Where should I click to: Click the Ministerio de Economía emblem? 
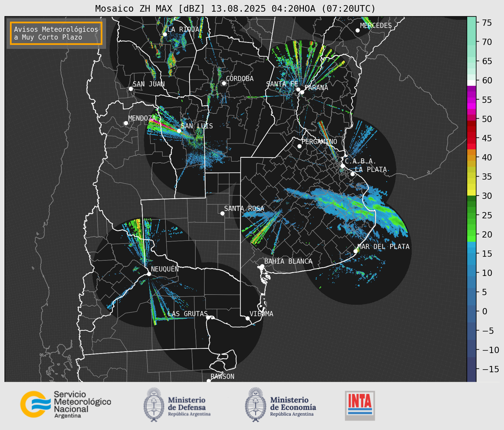pyautogui.click(x=256, y=405)
